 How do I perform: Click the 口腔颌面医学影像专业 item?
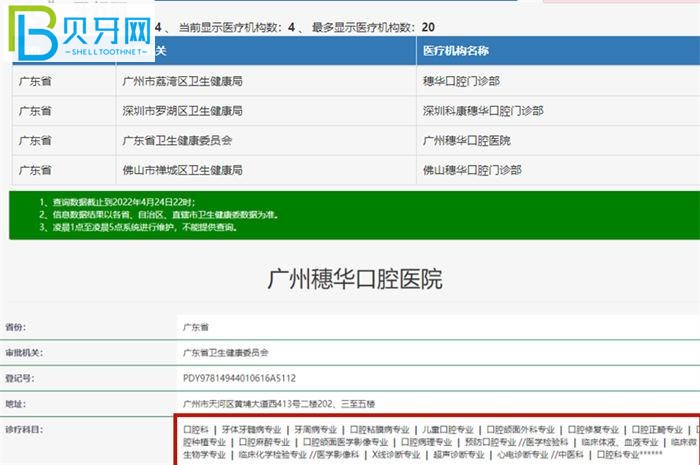[346, 442]
